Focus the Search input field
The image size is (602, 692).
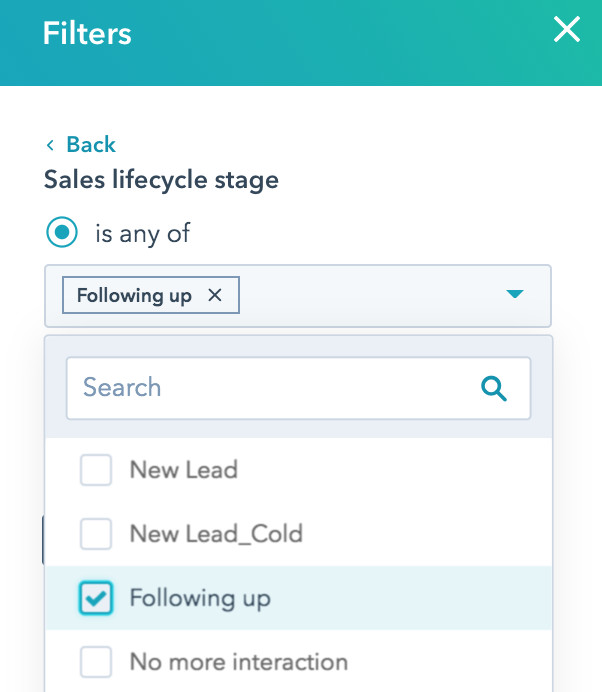(270, 388)
